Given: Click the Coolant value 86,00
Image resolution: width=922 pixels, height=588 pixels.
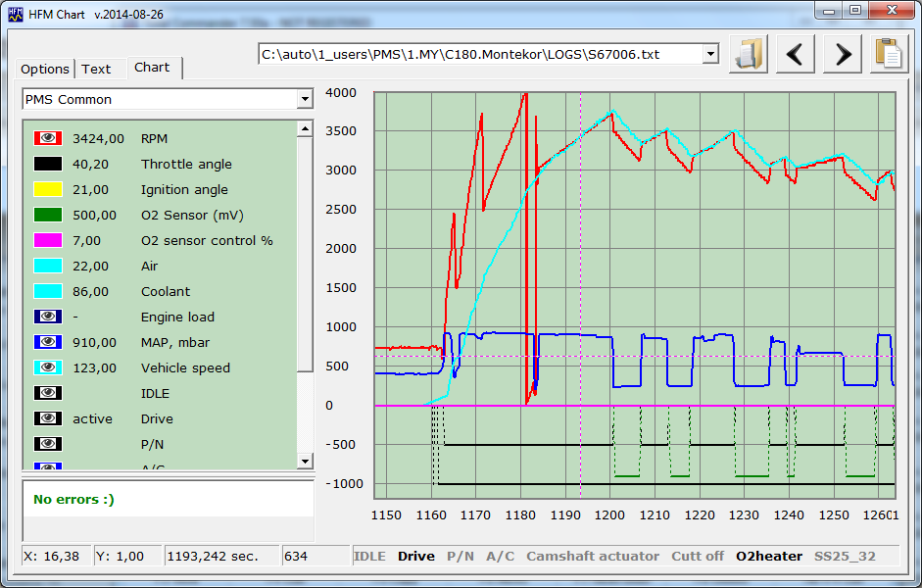Looking at the screenshot, I should click(x=90, y=292).
